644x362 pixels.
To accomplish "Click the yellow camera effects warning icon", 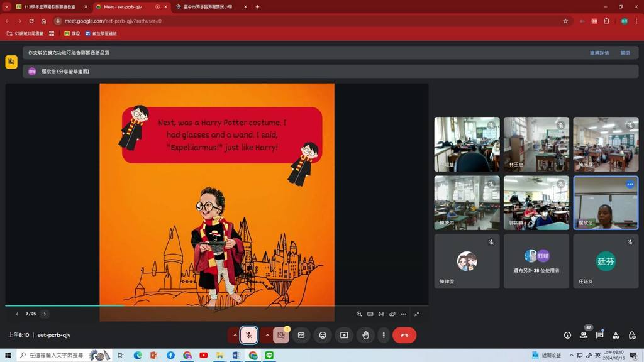I will point(11,62).
